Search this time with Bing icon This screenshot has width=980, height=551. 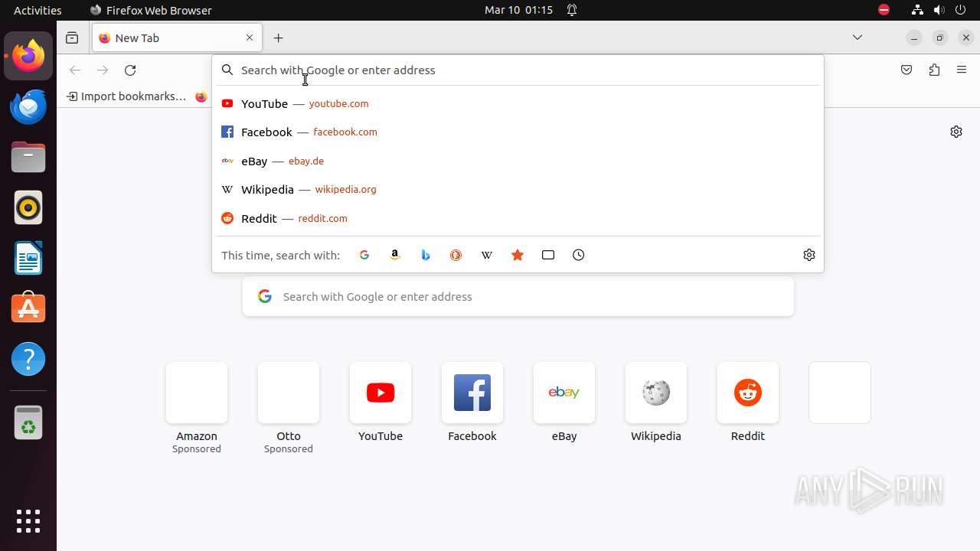[x=426, y=255]
